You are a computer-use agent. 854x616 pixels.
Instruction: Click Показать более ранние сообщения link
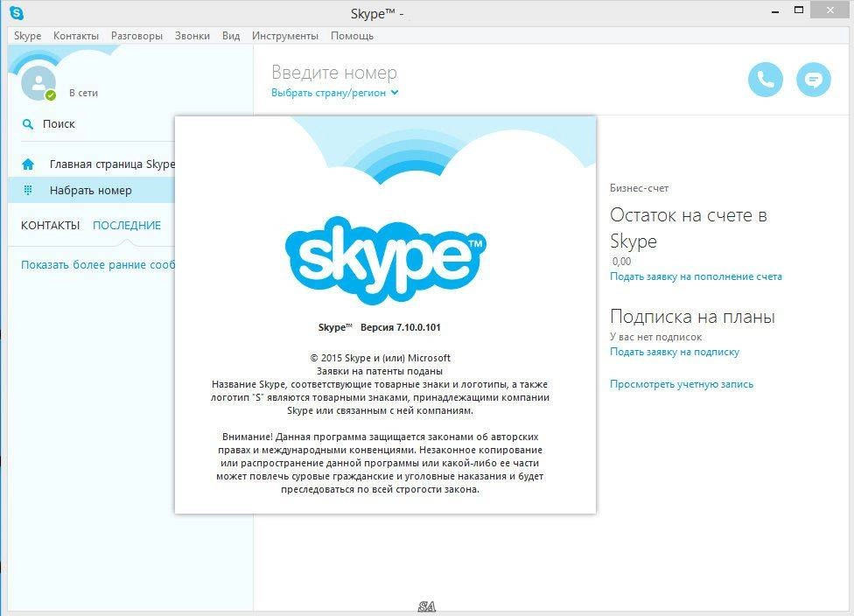coord(98,265)
